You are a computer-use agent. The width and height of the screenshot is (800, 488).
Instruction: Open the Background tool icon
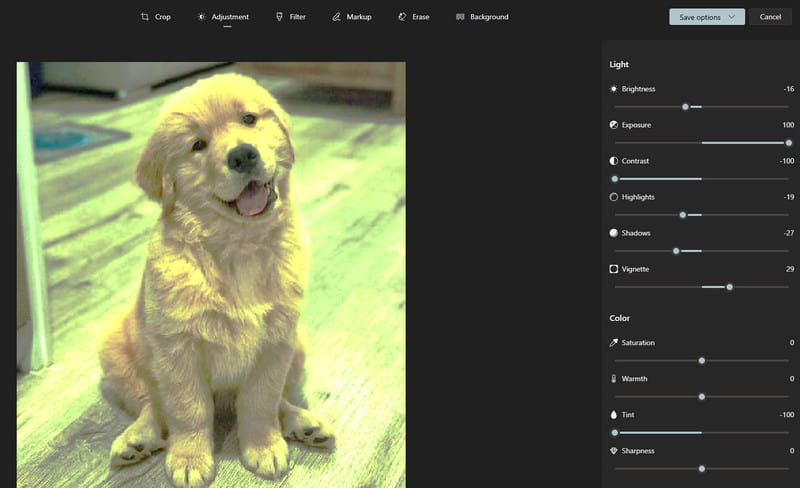point(460,17)
